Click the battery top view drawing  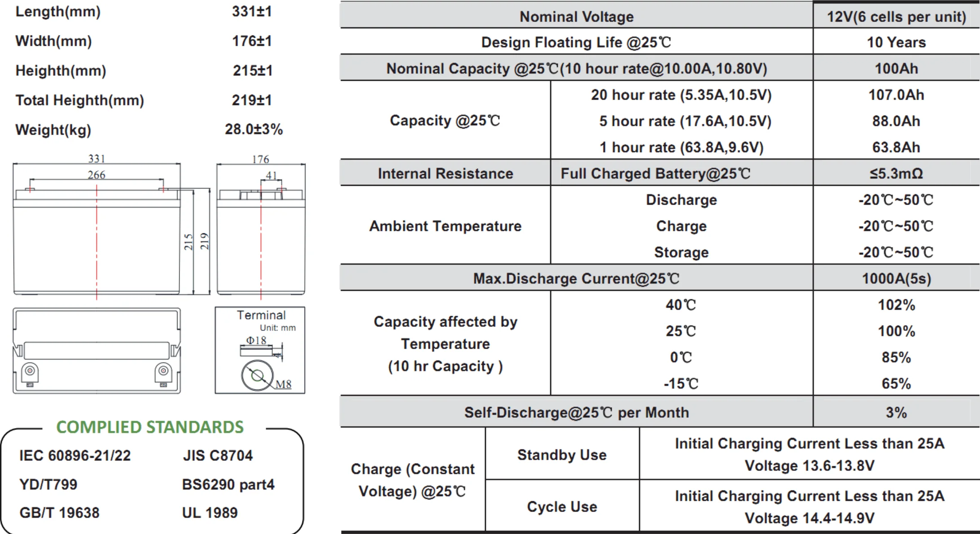click(x=96, y=350)
